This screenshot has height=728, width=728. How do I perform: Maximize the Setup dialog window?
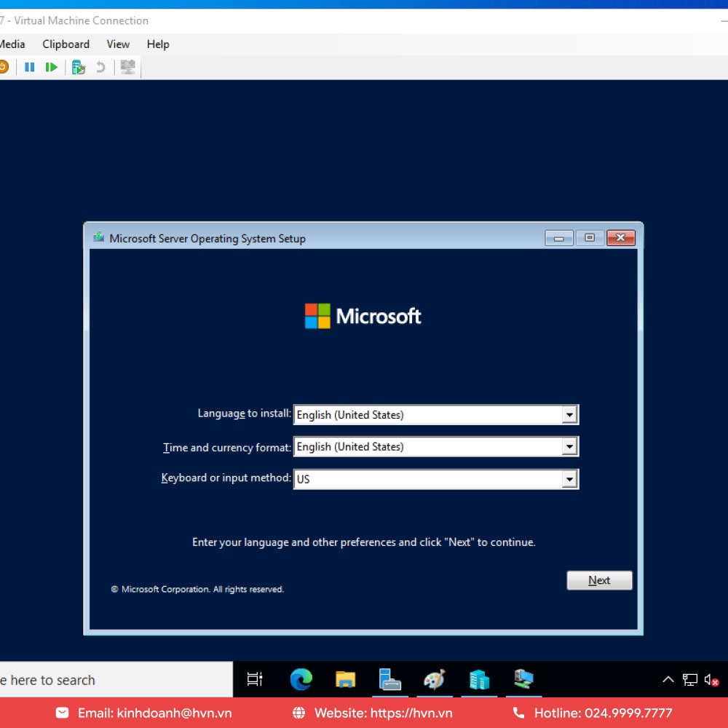tap(590, 238)
